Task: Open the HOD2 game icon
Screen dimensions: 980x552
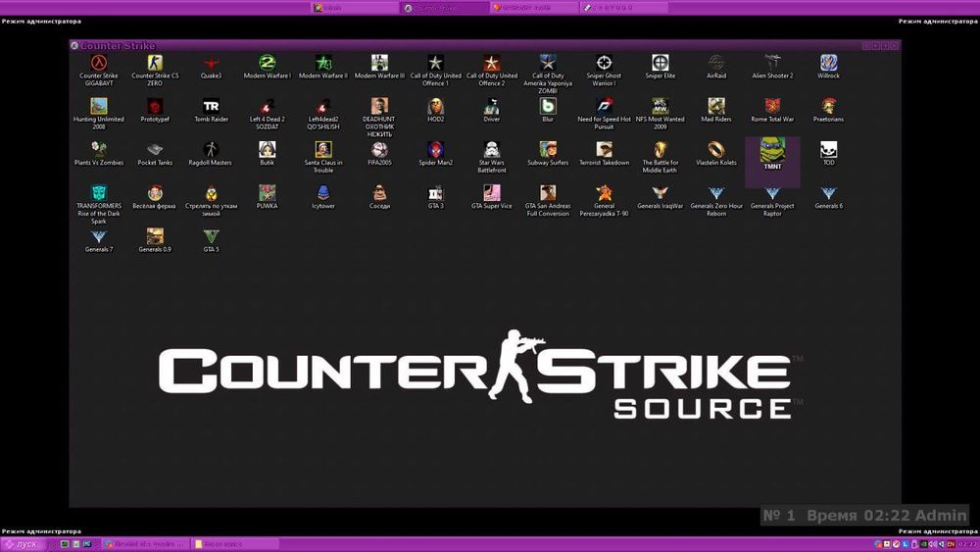Action: (436, 106)
